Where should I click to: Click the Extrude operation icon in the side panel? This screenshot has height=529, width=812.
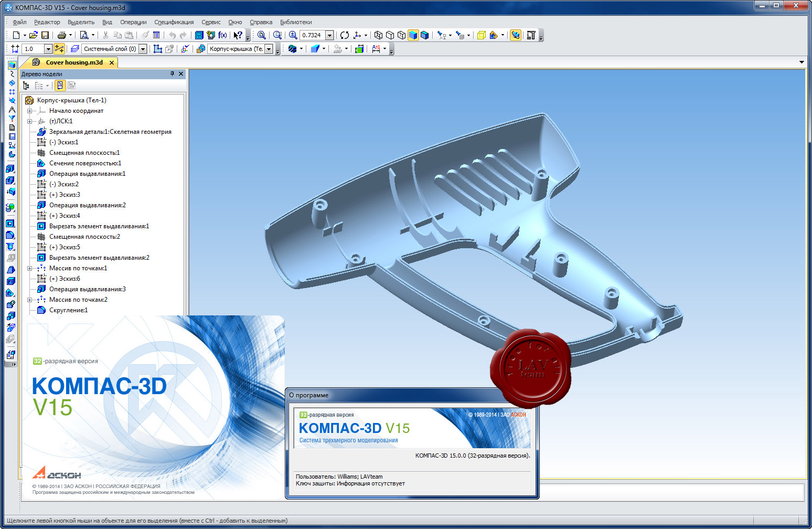coord(10,169)
